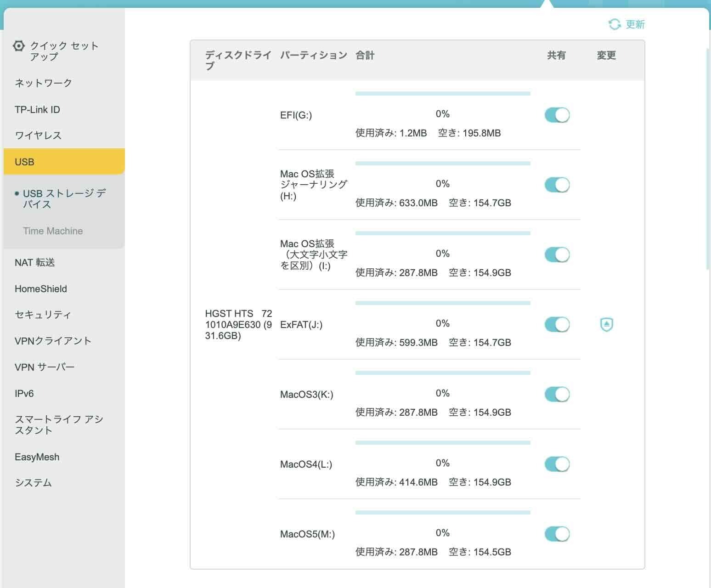This screenshot has width=711, height=588.
Task: Click パーティション column header
Action: coord(314,55)
